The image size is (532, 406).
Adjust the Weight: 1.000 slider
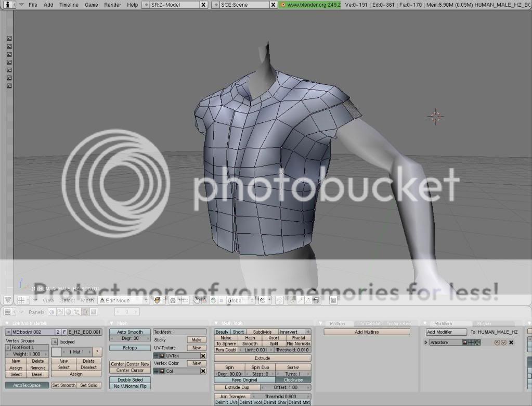tap(27, 354)
